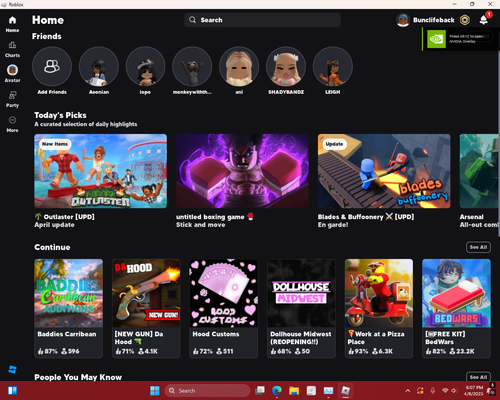The image size is (500, 400).
Task: Open Microsoft Edge from taskbar
Action: tap(277, 391)
